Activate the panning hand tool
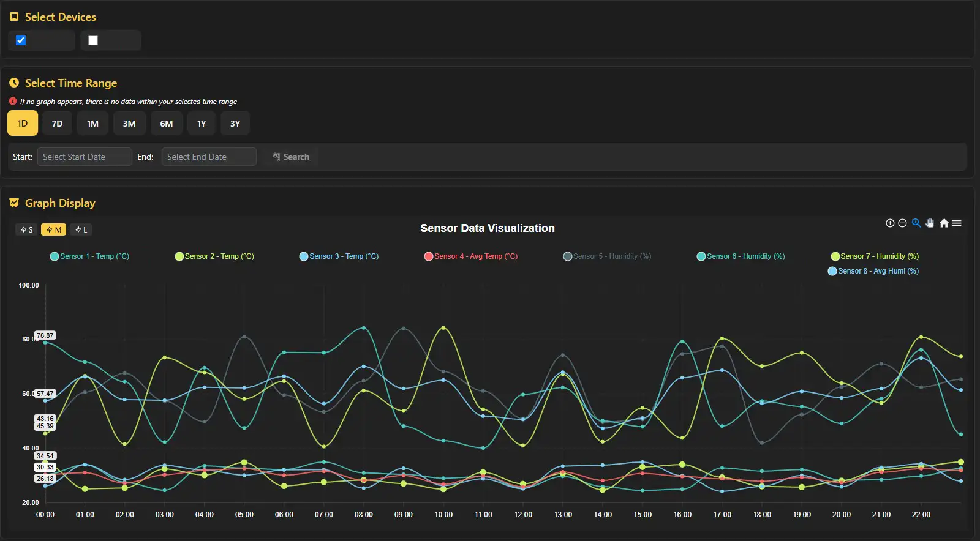The image size is (980, 541). click(x=930, y=223)
